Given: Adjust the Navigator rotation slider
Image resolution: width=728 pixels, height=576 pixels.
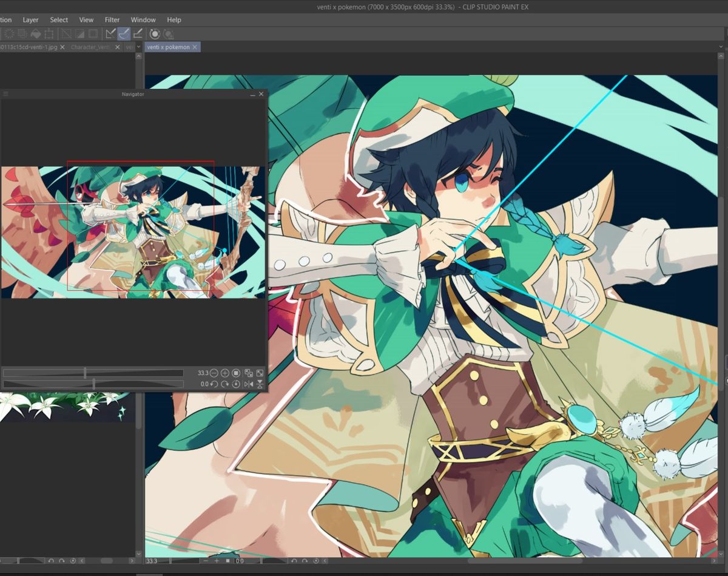Looking at the screenshot, I should coord(92,384).
